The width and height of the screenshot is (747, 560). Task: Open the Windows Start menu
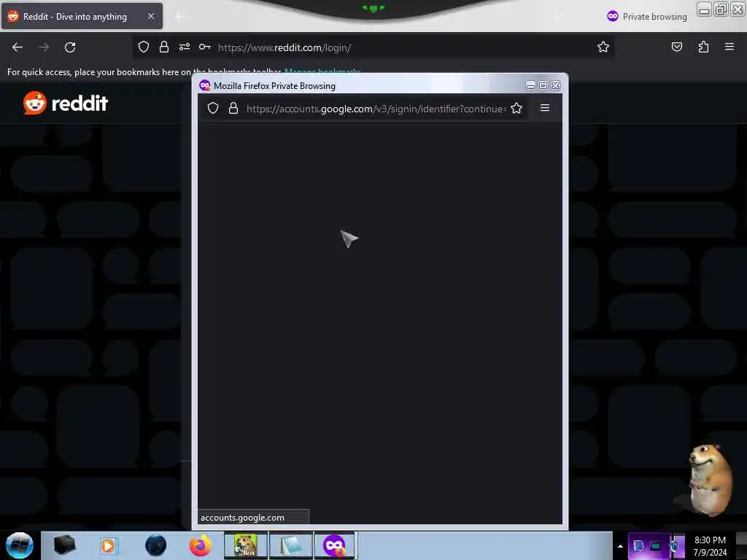coord(20,545)
